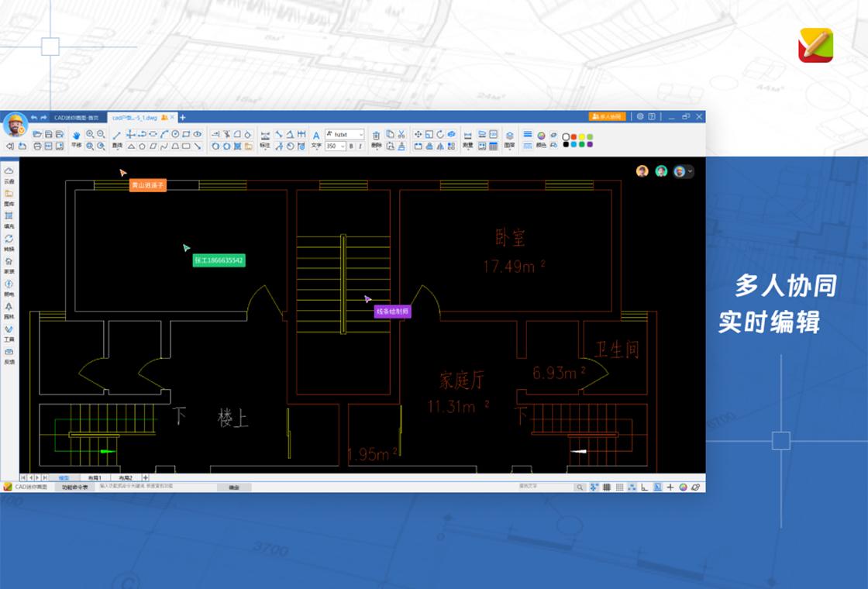Pick the red color swatch

pos(573,136)
